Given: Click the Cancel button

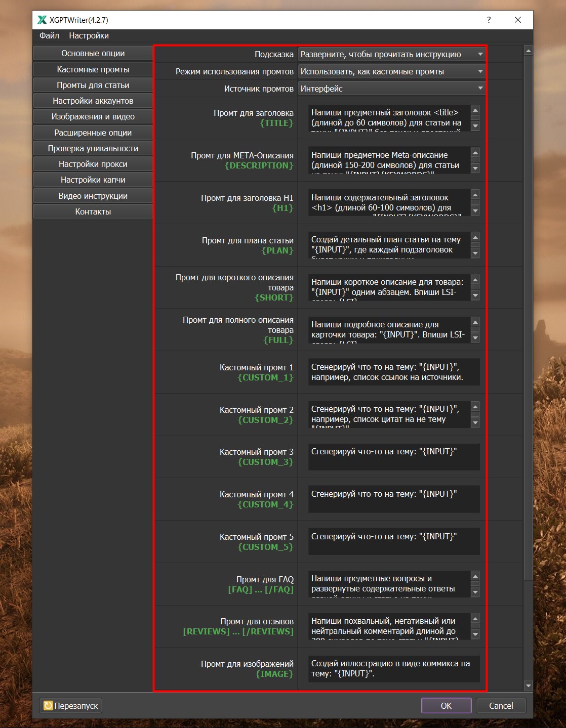Looking at the screenshot, I should (x=501, y=705).
